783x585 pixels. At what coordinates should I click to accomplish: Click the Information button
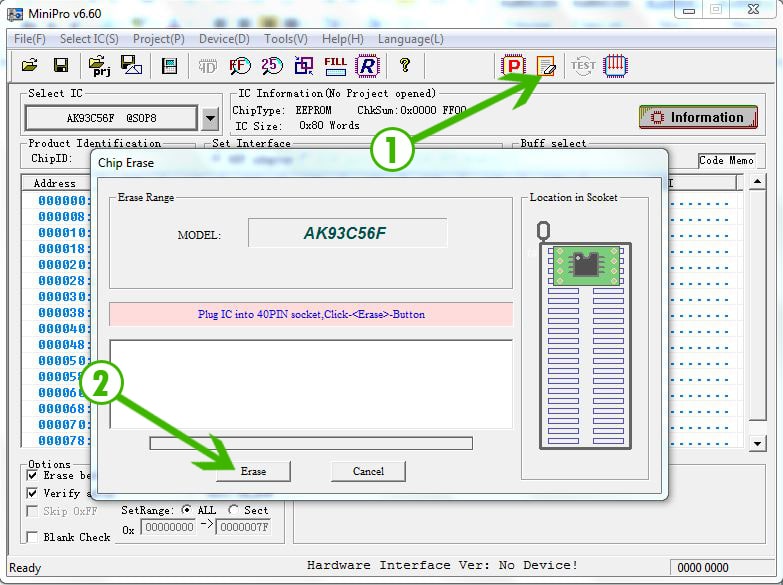[698, 117]
